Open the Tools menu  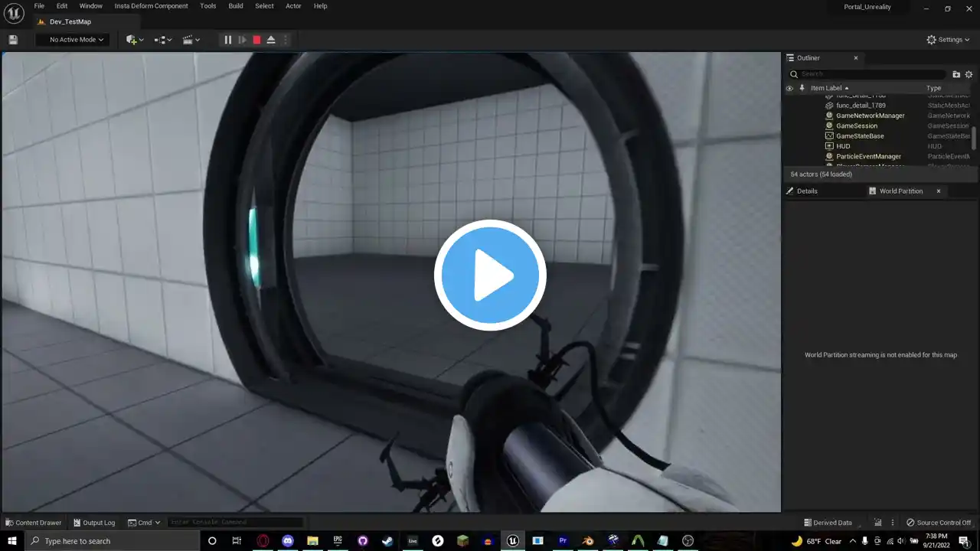click(x=208, y=6)
